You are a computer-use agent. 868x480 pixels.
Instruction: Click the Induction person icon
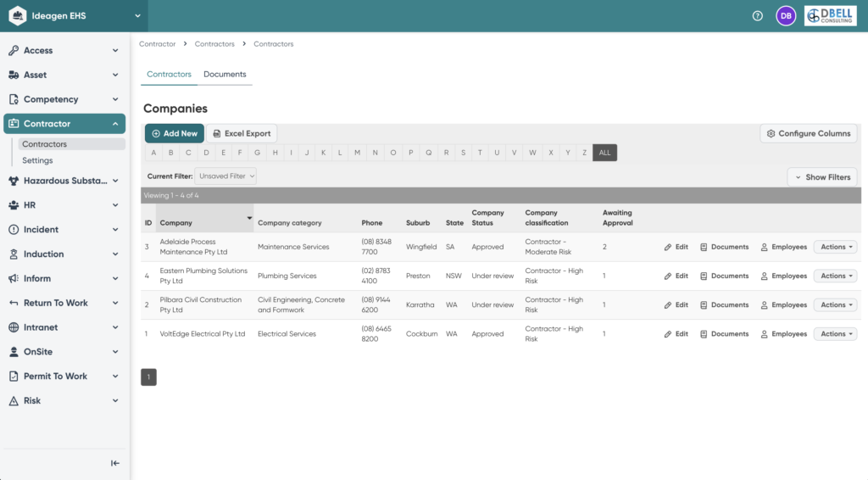[14, 254]
